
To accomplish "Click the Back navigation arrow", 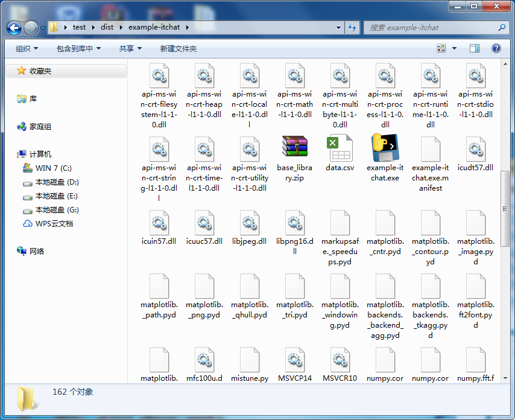I will click(14, 28).
